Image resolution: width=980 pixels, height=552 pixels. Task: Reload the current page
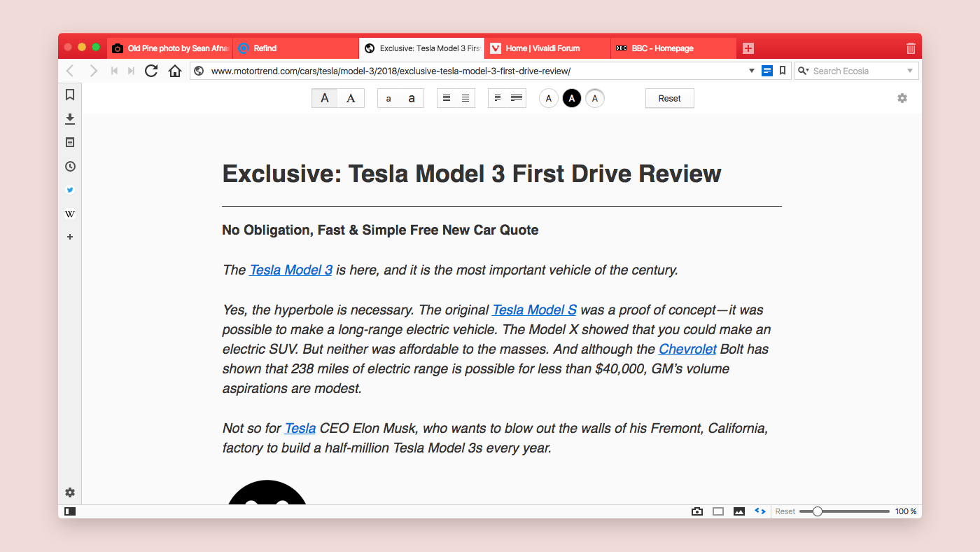point(151,71)
